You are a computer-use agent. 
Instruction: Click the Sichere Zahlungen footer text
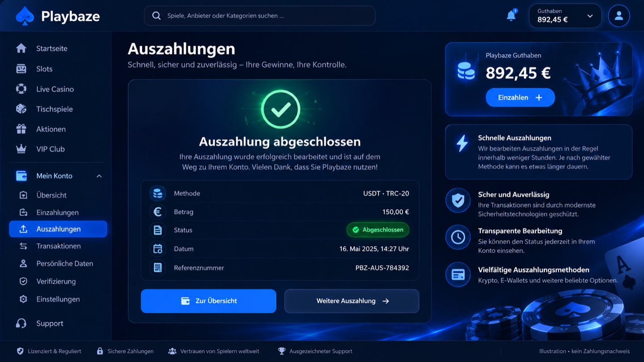(131, 351)
